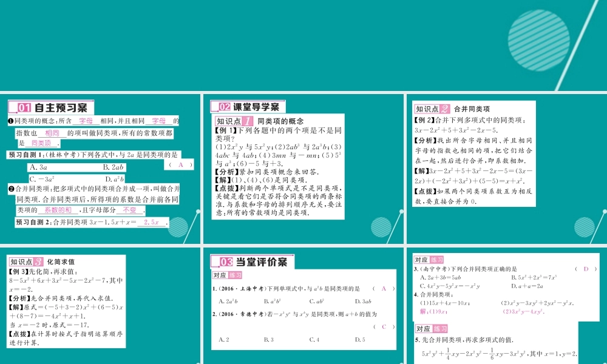Viewport: 607px width, 364px height.
Task: Click the heading '01 自主预习案'
Action: [51, 107]
